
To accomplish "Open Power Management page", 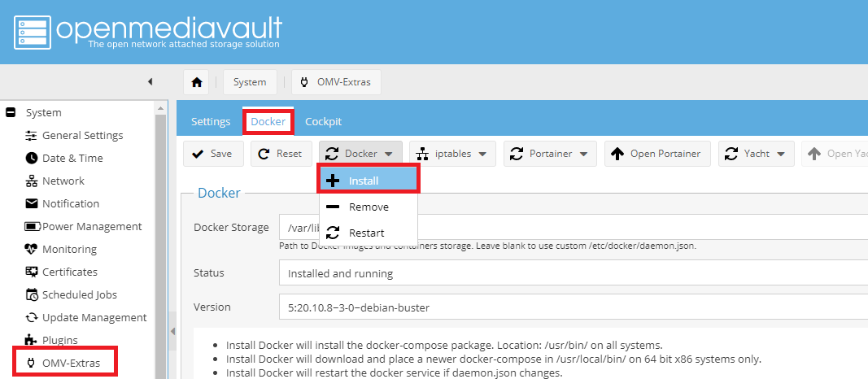I will (83, 226).
